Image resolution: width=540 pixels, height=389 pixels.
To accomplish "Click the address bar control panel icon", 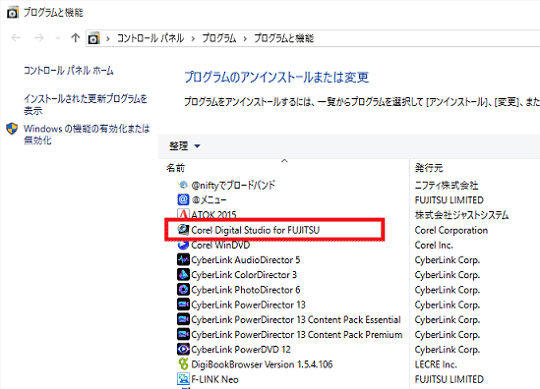I will (94, 38).
